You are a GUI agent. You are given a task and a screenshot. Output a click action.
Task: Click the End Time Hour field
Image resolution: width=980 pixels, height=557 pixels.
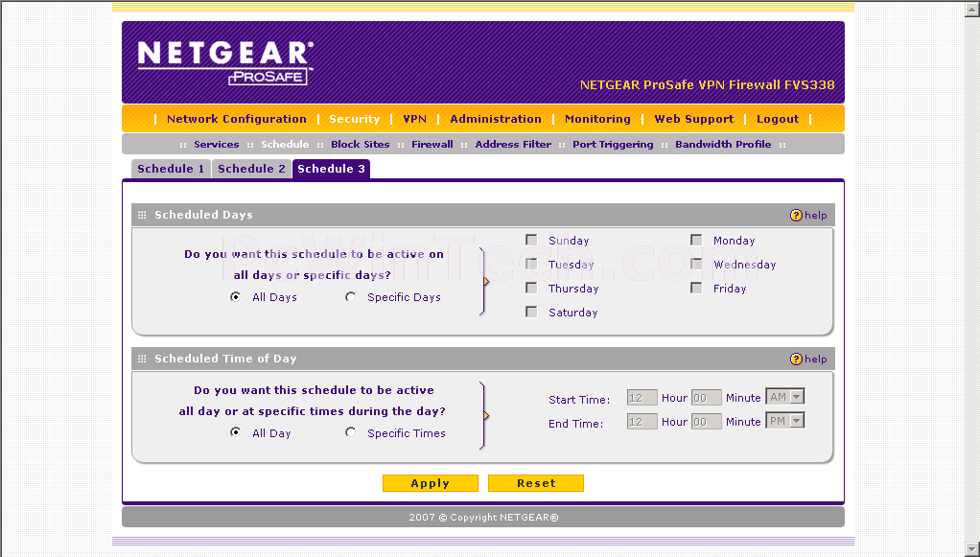tap(642, 421)
